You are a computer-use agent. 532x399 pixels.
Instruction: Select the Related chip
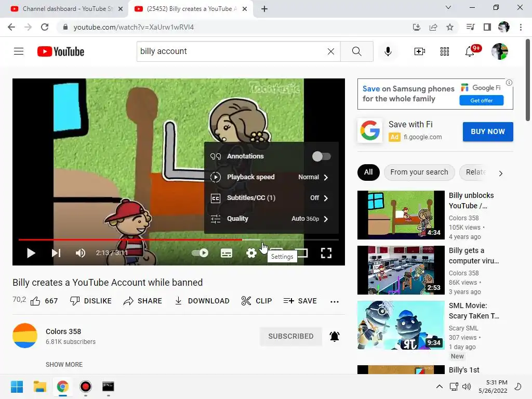(x=476, y=172)
